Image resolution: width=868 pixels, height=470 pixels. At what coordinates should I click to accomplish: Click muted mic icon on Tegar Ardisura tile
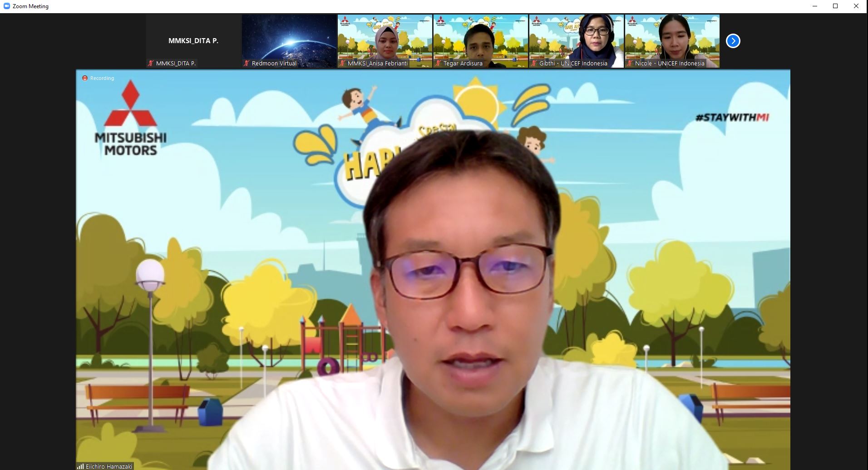[438, 64]
